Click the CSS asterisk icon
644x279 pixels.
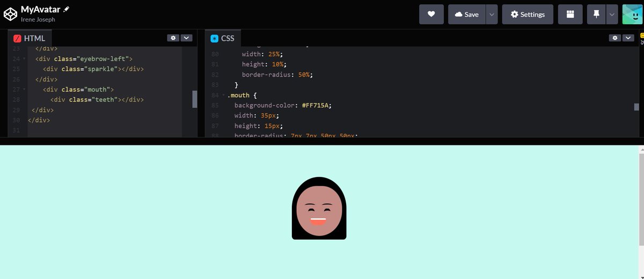pos(214,39)
